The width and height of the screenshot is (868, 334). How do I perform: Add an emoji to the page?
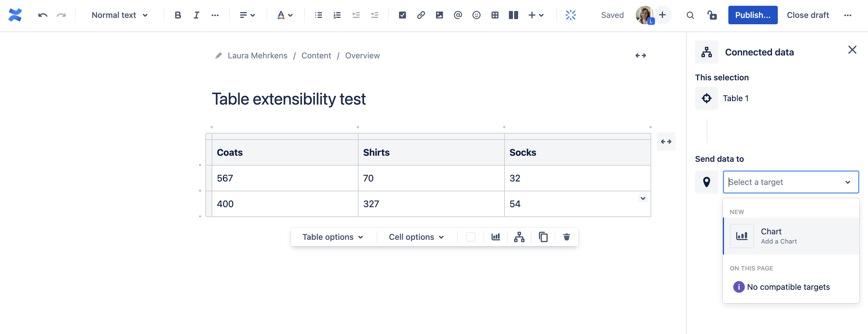(477, 15)
